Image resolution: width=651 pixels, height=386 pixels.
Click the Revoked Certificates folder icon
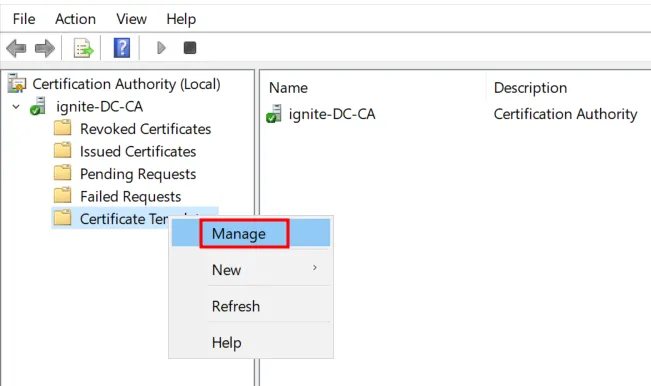63,128
